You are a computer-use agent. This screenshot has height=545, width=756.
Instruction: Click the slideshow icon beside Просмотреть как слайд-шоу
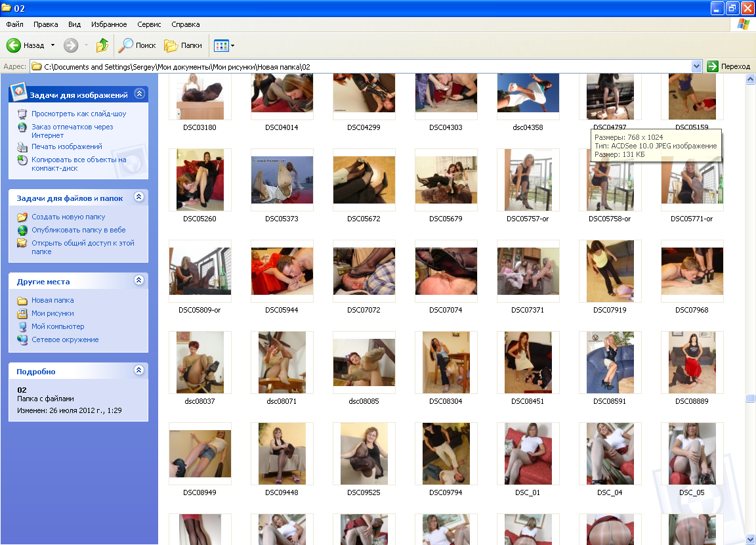click(22, 114)
